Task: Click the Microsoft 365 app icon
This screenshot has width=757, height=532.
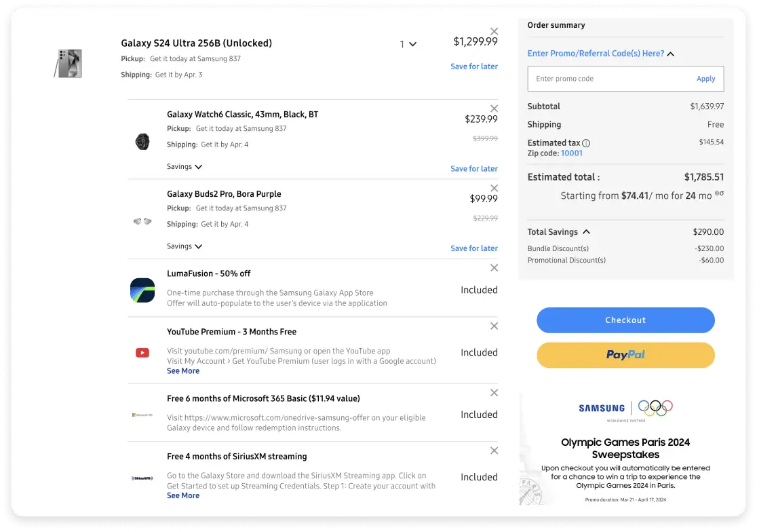Action: [x=142, y=414]
